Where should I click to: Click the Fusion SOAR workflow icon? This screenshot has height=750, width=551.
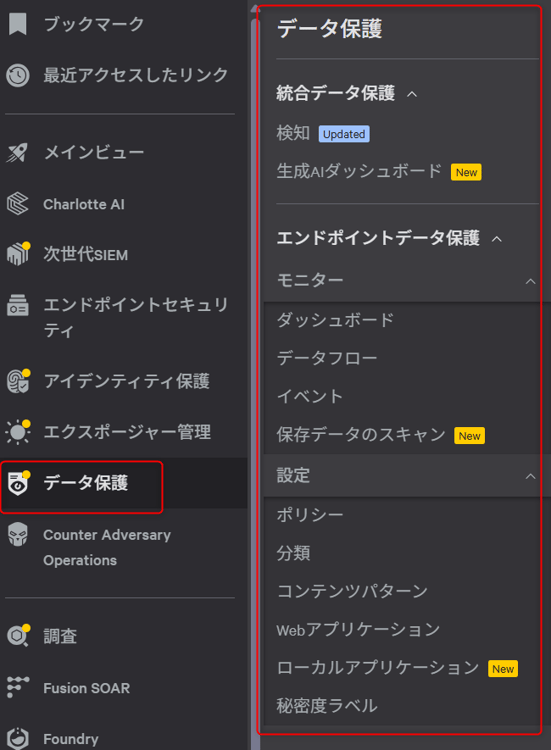[x=18, y=687]
